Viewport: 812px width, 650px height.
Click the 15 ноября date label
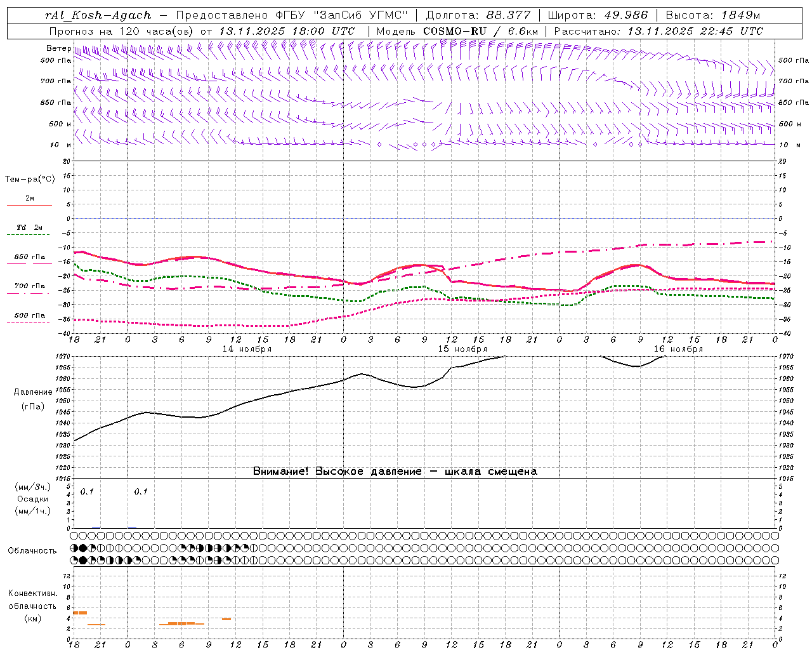point(462,349)
